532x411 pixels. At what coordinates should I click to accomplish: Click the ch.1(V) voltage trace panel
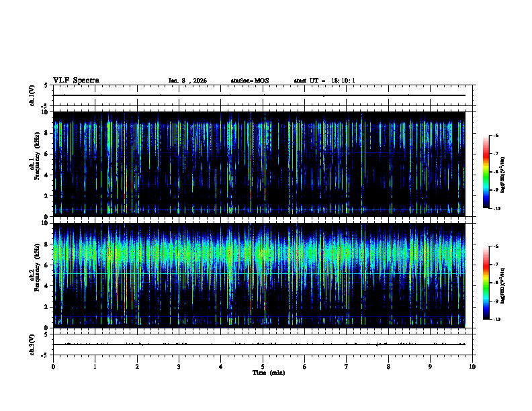[263, 95]
